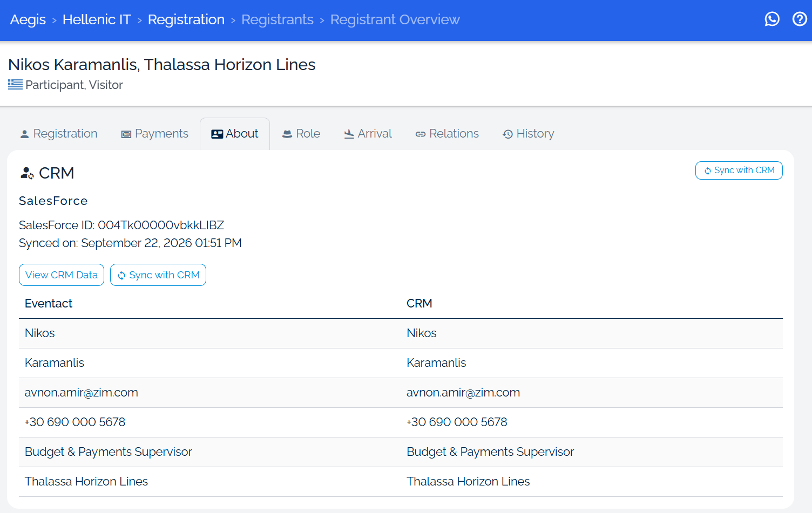This screenshot has width=812, height=513.
Task: Click Sync with CRM beside View CRM Data
Action: coord(158,275)
